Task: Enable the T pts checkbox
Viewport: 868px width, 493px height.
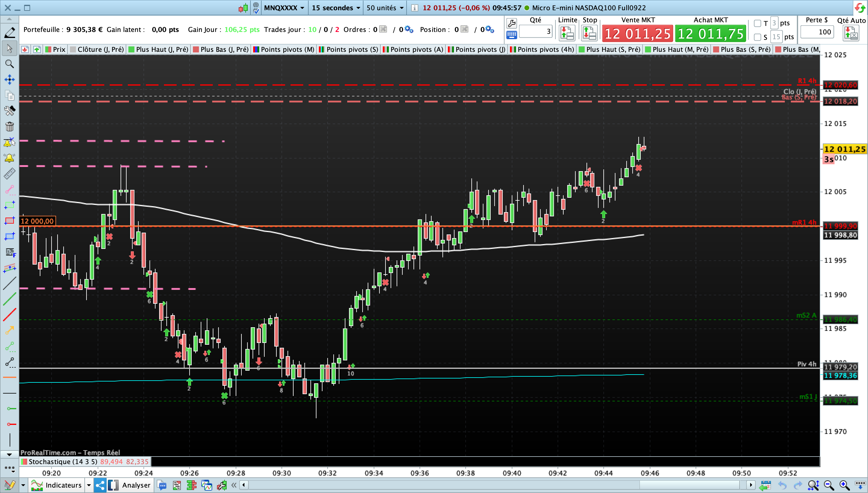Action: point(758,24)
